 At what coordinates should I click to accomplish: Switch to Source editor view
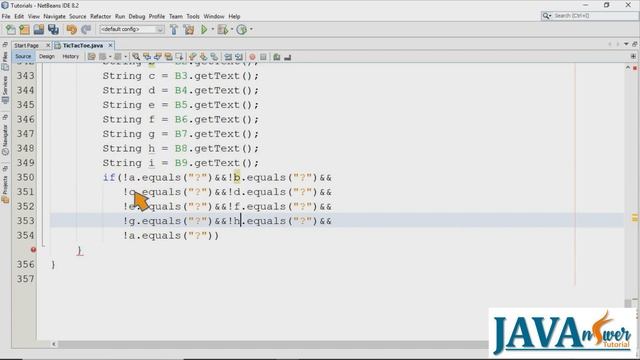tap(23, 57)
